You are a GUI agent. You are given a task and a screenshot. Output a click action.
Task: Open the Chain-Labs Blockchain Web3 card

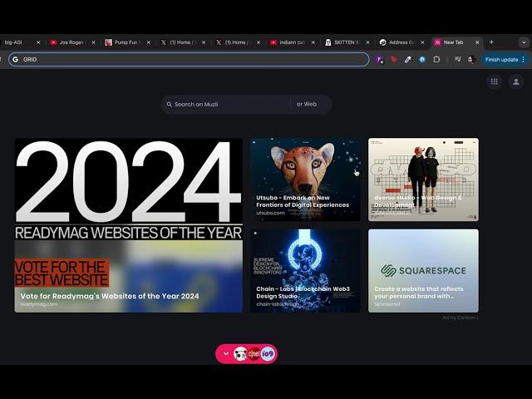coord(305,271)
